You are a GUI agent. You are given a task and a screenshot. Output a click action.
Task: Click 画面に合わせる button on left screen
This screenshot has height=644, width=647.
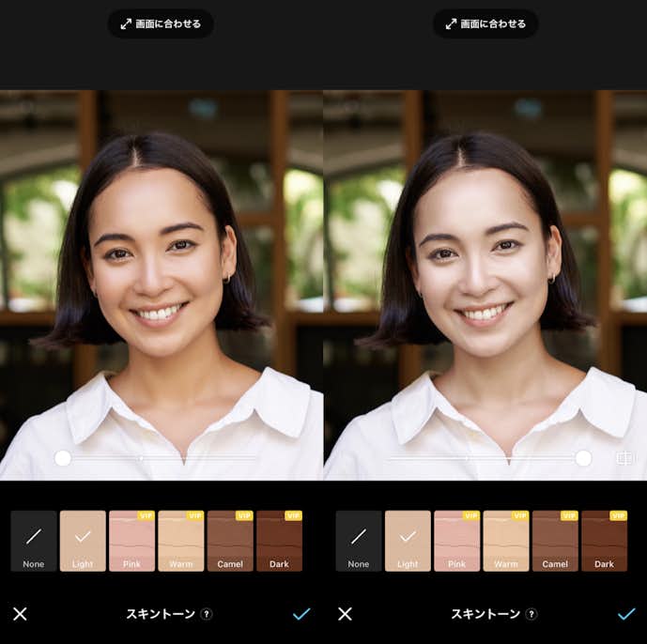pos(161,23)
